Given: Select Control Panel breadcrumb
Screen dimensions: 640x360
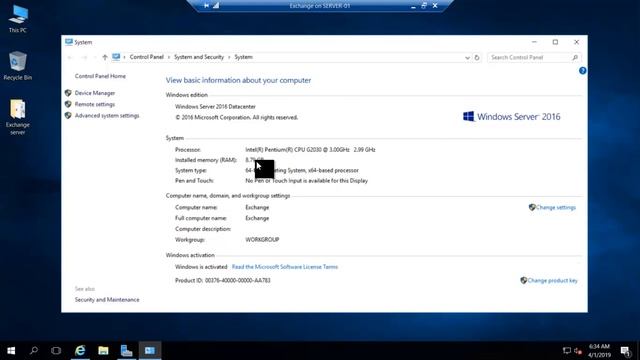Looking at the screenshot, I should (147, 57).
